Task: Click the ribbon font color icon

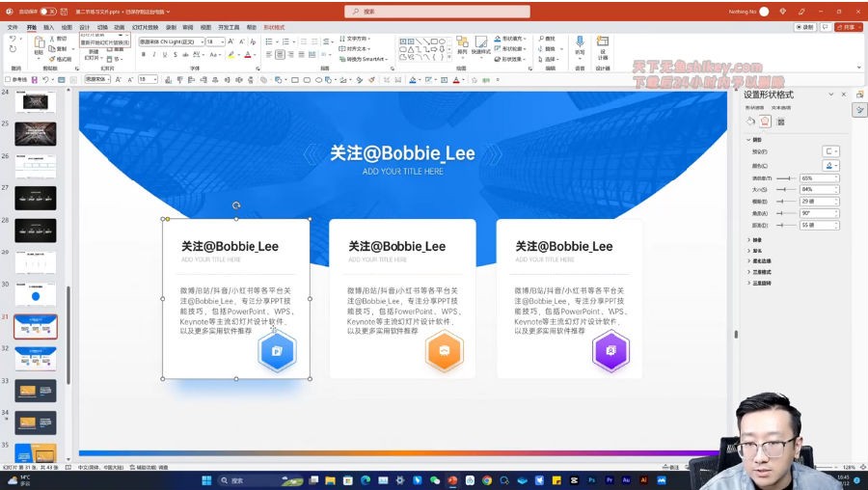Action: tap(248, 54)
